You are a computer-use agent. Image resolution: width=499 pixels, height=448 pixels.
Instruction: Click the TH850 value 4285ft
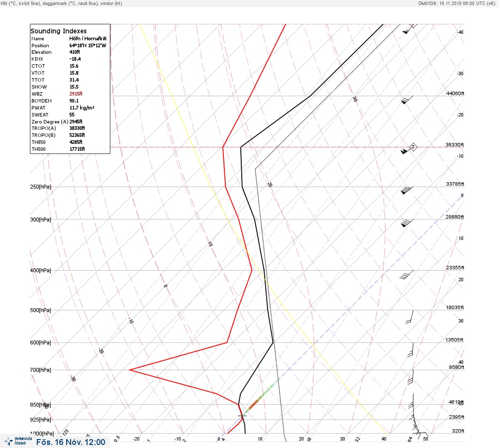click(76, 142)
